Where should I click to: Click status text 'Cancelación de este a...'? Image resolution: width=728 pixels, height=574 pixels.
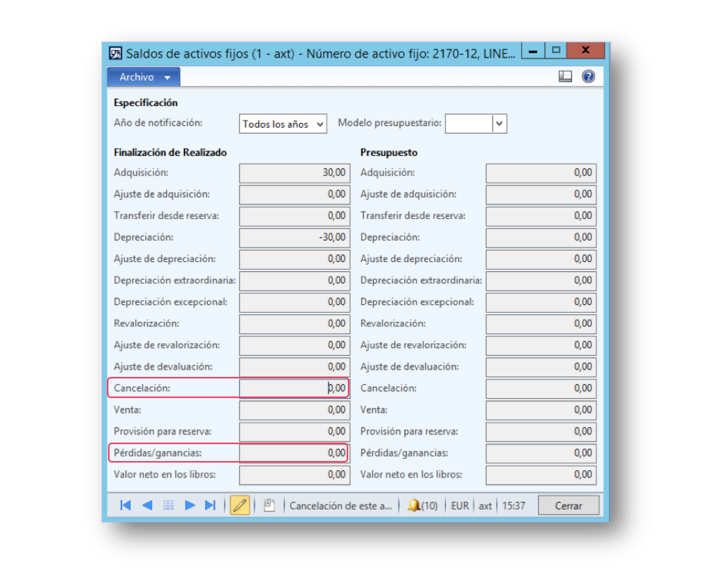(x=341, y=506)
